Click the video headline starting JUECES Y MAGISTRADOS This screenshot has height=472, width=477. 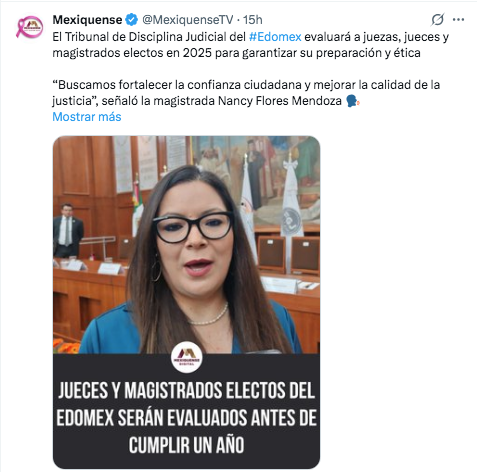186,417
